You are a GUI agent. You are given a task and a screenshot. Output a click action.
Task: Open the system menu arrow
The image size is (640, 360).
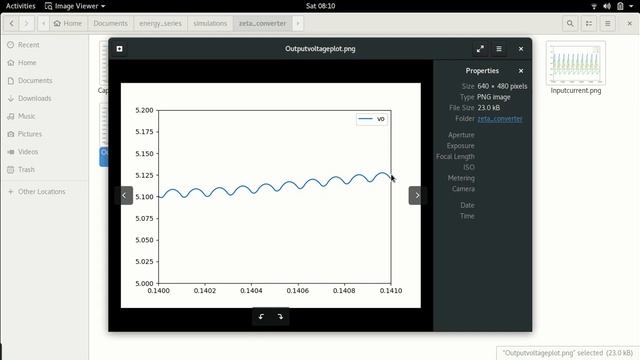pos(631,6)
